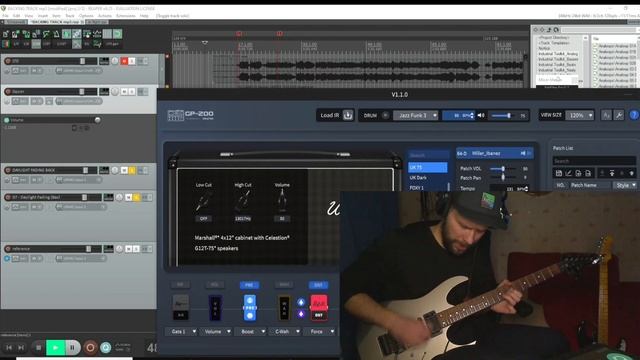
Task: Toggle the WAH module button
Action: (284, 284)
